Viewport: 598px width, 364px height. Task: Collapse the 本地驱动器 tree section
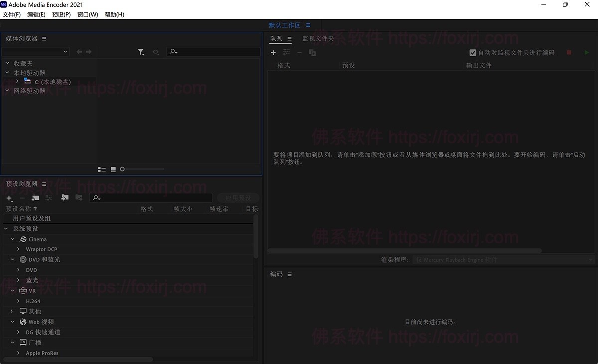point(7,72)
